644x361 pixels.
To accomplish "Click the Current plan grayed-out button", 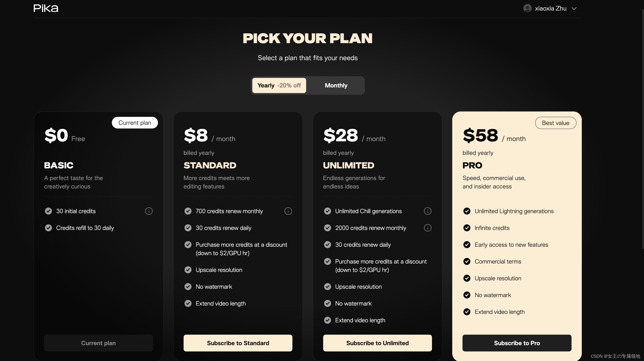I will [98, 343].
